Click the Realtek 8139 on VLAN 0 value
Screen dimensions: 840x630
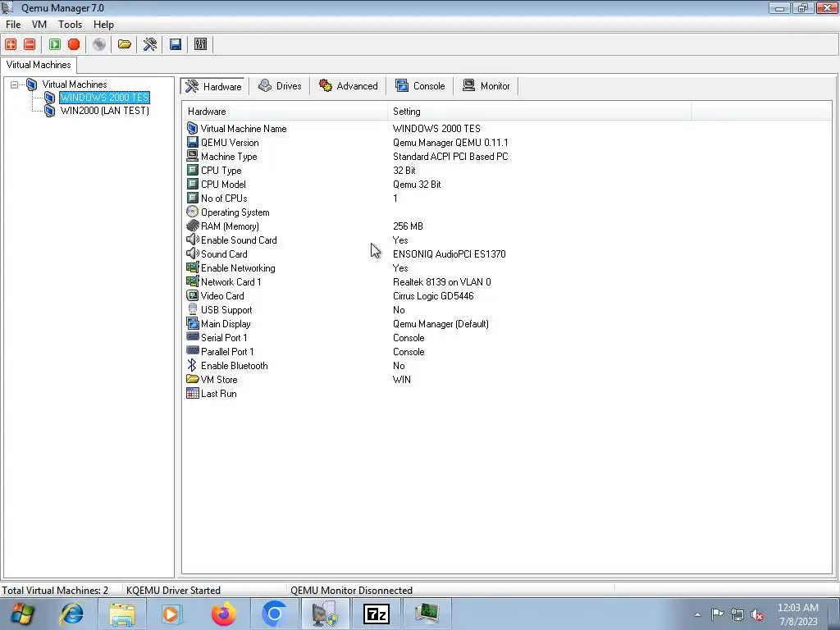click(x=441, y=282)
